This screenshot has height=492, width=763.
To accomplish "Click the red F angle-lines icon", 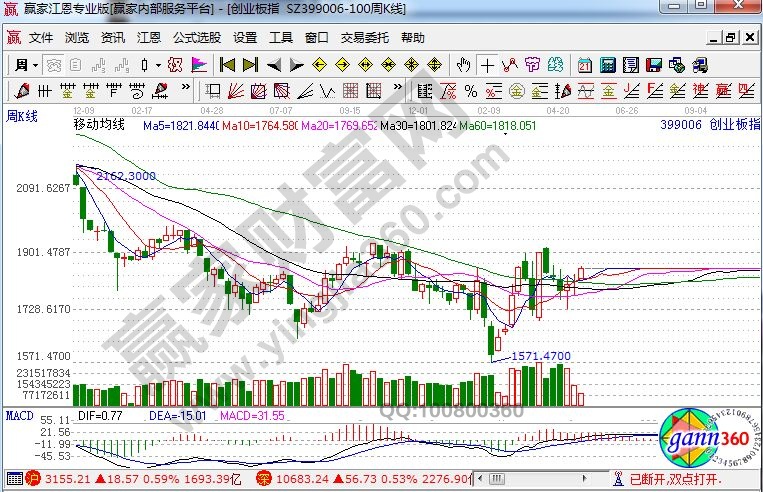I will pyautogui.click(x=654, y=91).
